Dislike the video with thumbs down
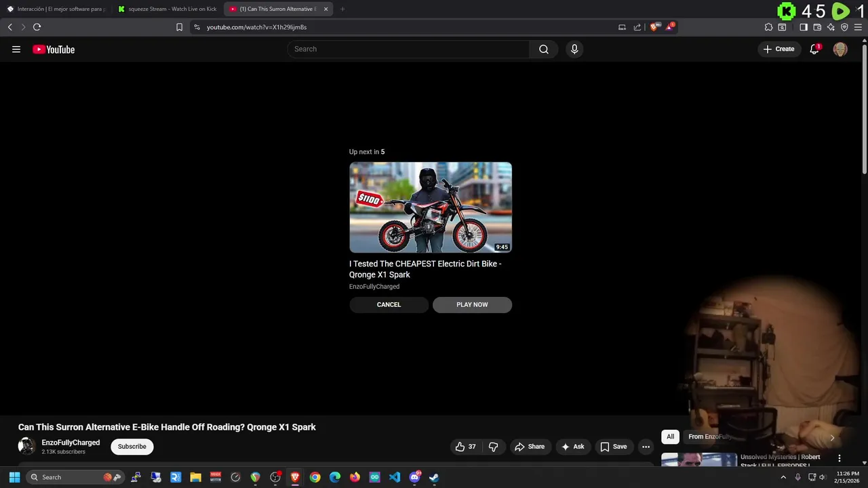 point(494,447)
